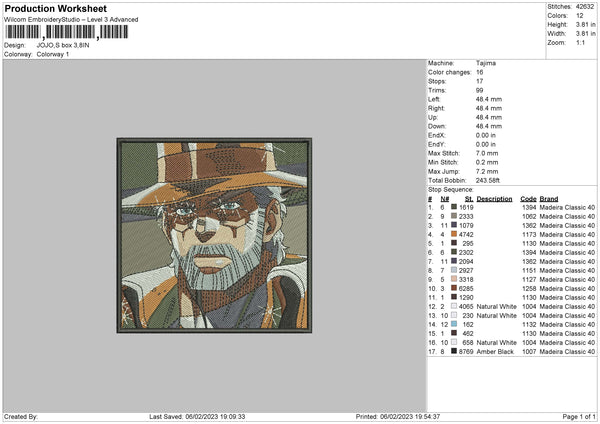
Task: Select color swatch for stop 15 (462 stitches)
Action: [454, 333]
